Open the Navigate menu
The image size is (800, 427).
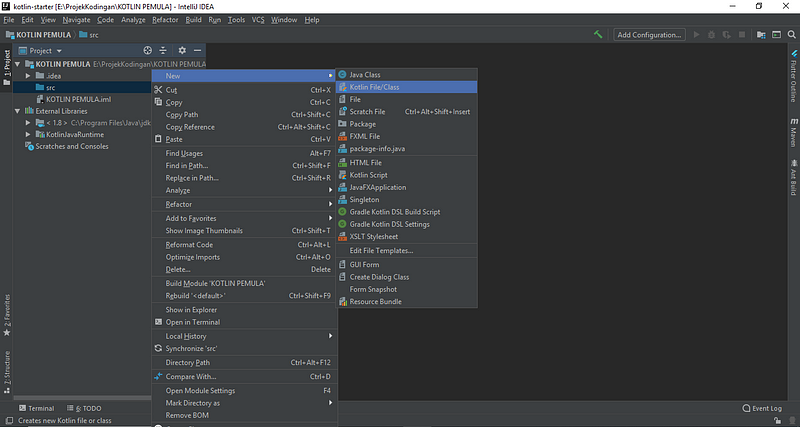(x=76, y=20)
